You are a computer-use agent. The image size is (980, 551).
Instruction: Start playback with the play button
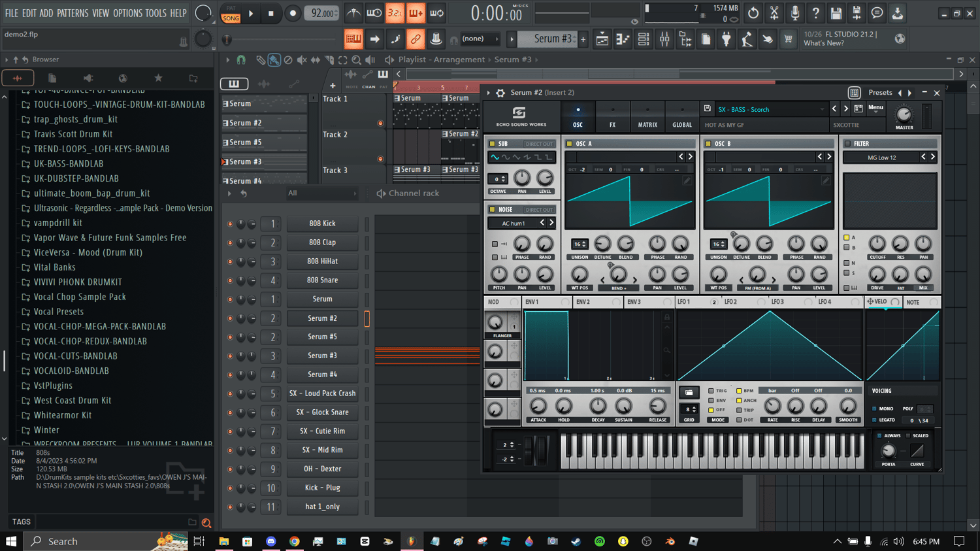click(251, 13)
